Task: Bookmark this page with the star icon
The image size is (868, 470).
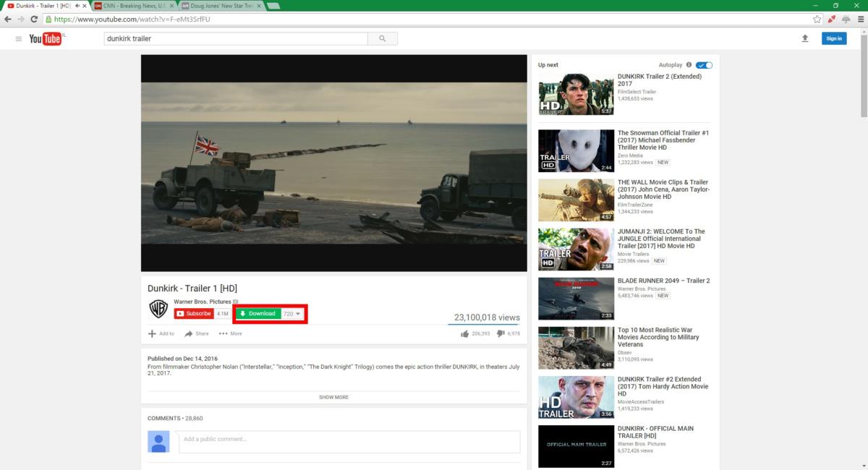Action: [x=817, y=19]
